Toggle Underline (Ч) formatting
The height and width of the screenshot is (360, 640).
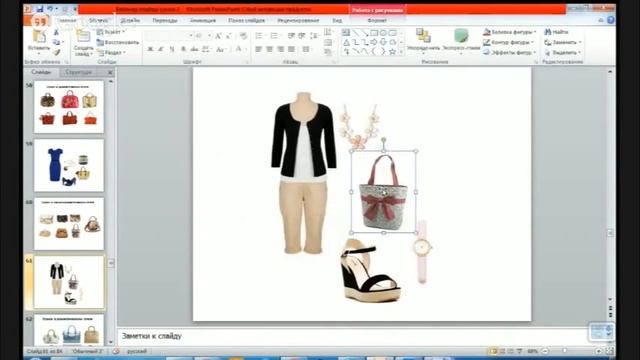172,49
